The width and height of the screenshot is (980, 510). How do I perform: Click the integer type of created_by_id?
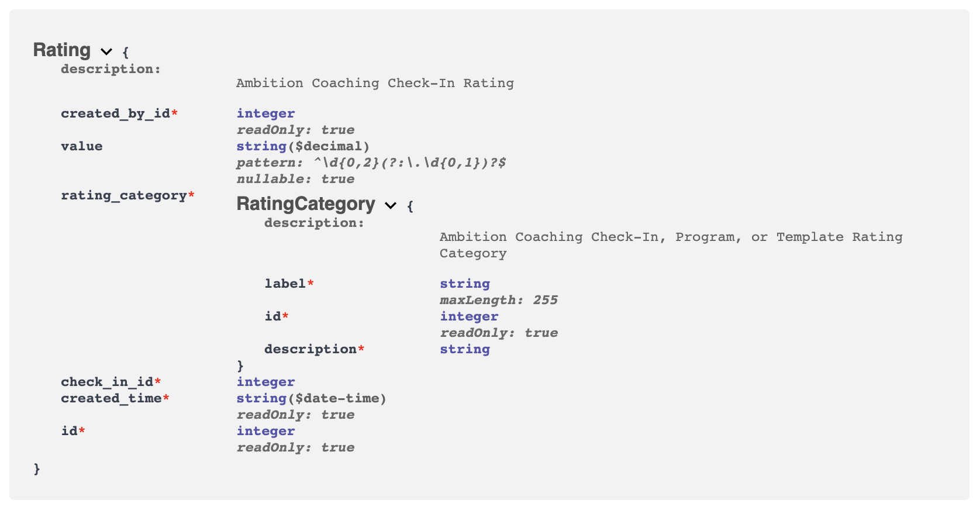point(265,113)
